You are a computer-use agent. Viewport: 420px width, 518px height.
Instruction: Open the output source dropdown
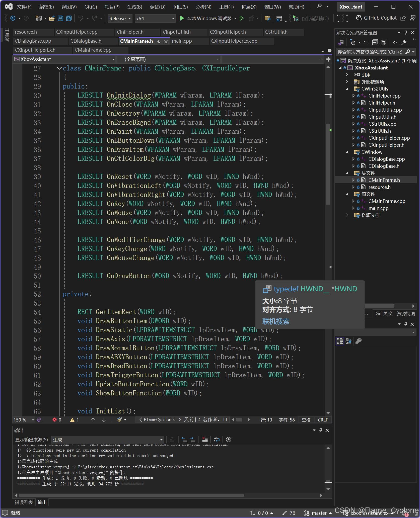108,440
